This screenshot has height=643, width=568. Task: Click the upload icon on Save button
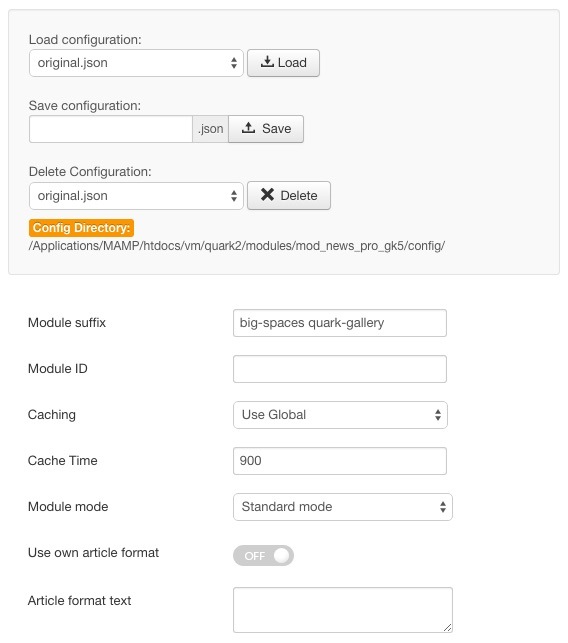tap(248, 128)
